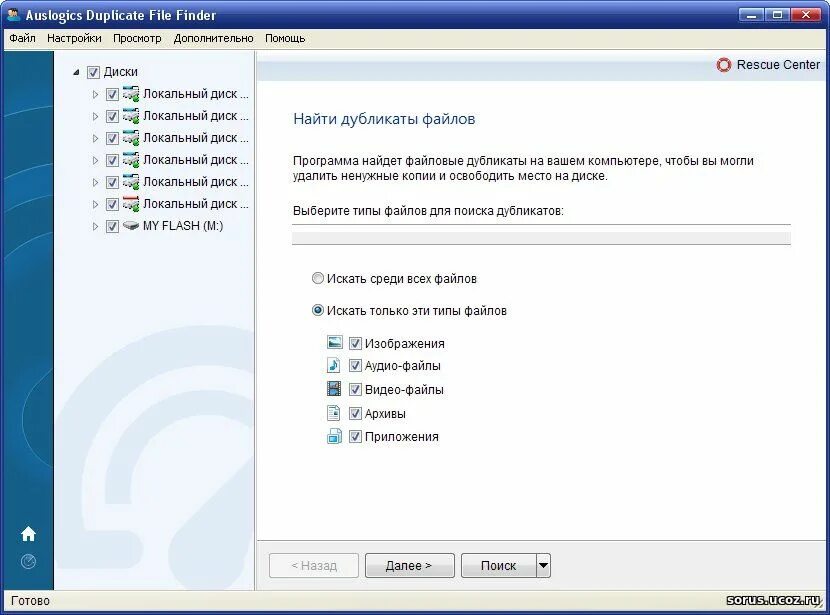Maximize the Duplicate File Finder window
This screenshot has height=615, width=830.
778,15
